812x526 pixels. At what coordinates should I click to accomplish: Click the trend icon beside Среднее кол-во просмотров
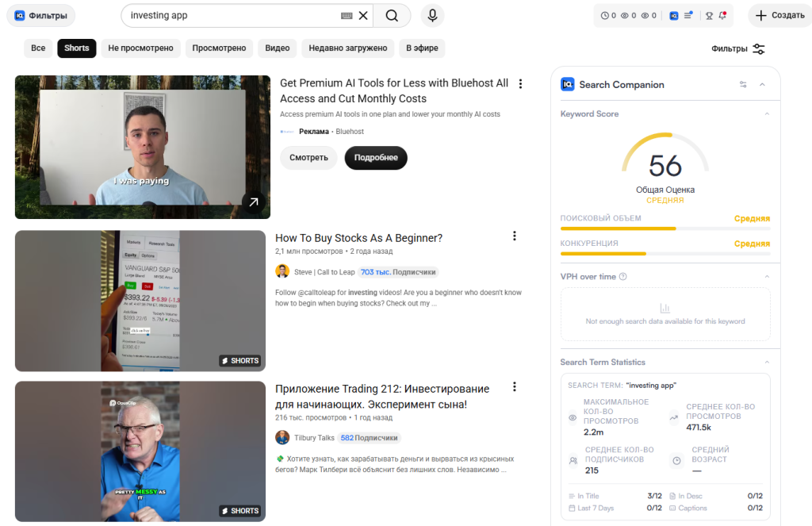click(x=674, y=417)
